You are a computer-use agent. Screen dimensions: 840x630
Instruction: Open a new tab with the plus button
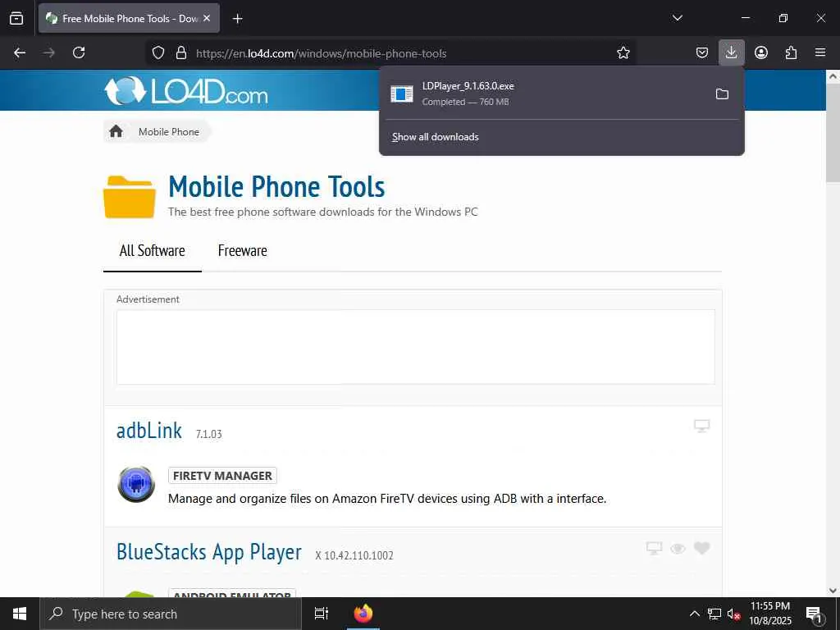click(237, 19)
